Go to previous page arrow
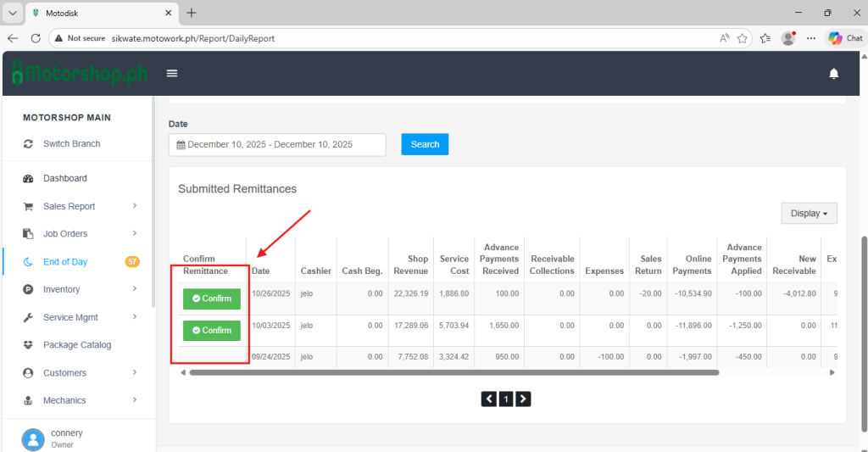868x452 pixels. [489, 399]
